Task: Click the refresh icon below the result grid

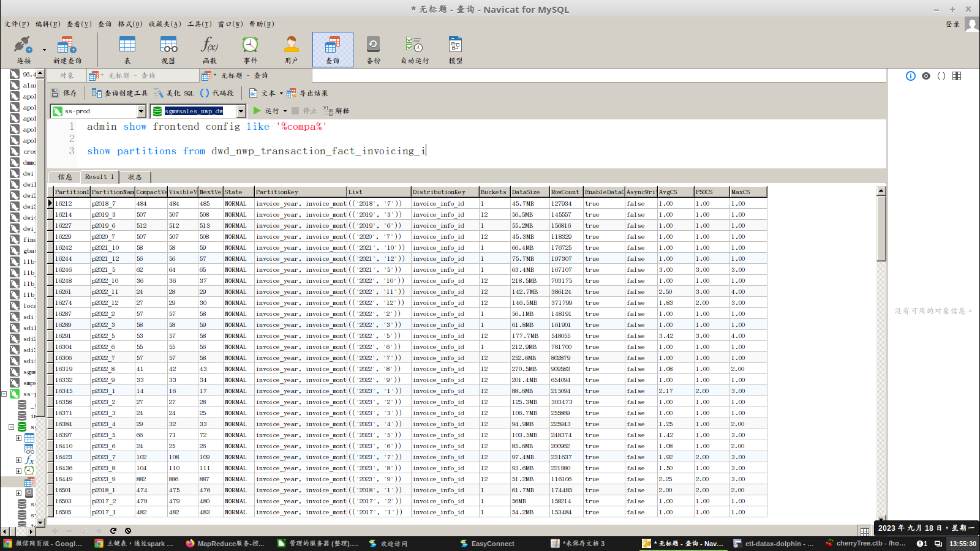Action: [113, 531]
